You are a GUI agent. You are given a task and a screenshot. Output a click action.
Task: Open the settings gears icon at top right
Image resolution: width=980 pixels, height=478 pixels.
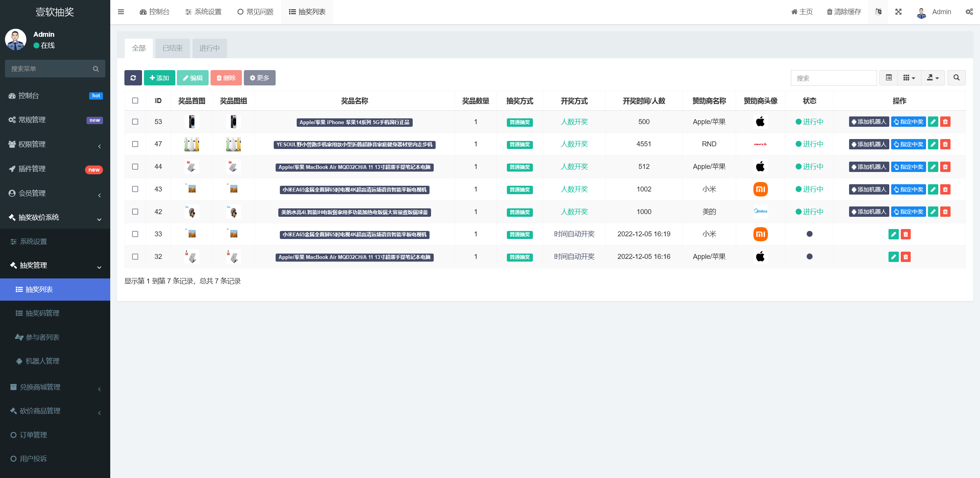pos(969,12)
